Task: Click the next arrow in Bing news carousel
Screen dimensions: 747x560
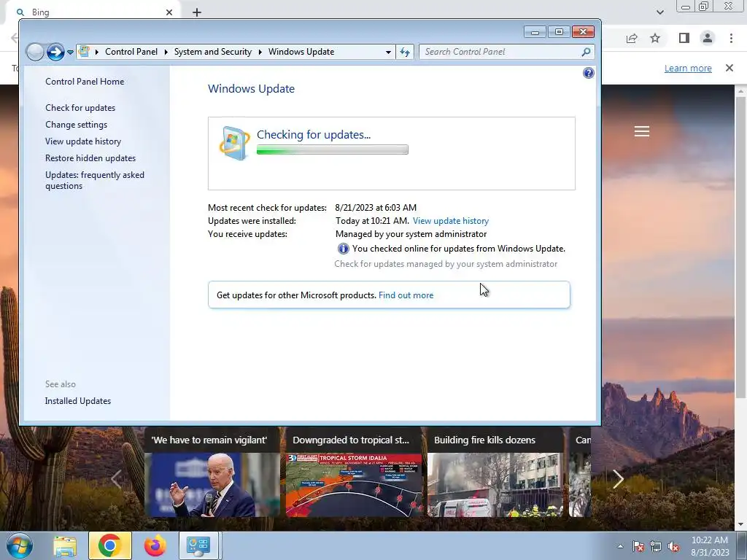Action: [x=618, y=479]
